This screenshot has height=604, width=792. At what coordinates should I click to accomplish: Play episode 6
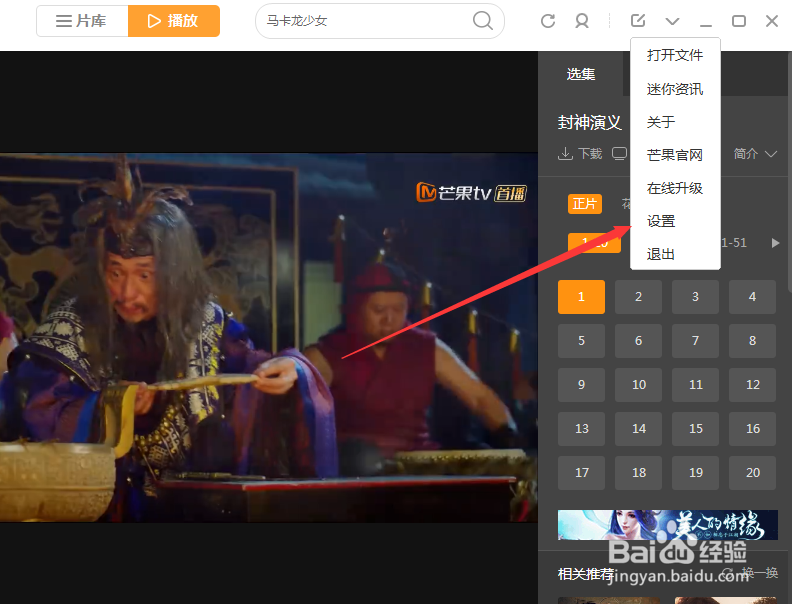coord(638,341)
